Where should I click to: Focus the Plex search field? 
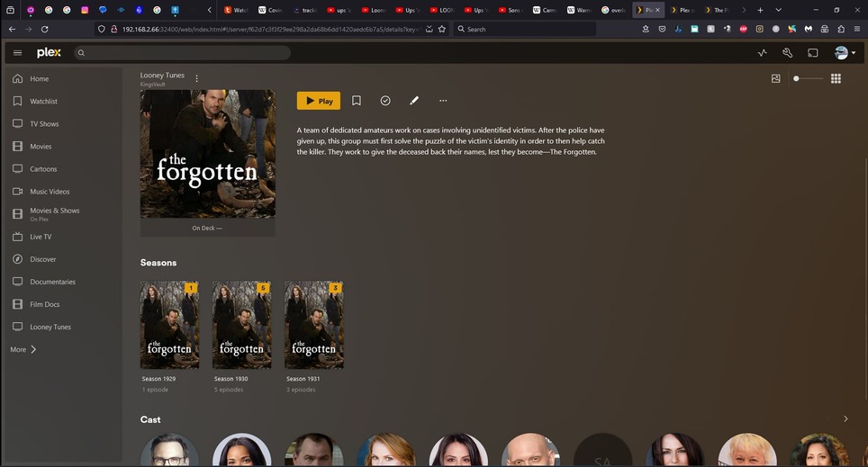tap(182, 52)
